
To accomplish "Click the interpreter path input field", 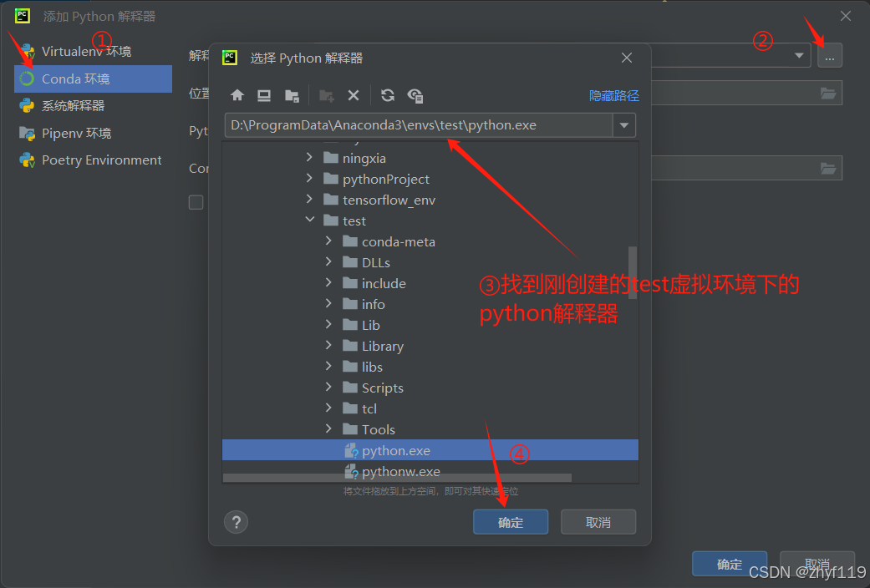I will click(419, 125).
